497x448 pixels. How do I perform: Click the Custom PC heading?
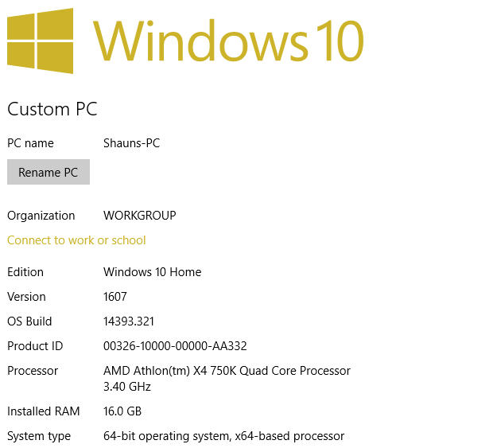tap(52, 109)
